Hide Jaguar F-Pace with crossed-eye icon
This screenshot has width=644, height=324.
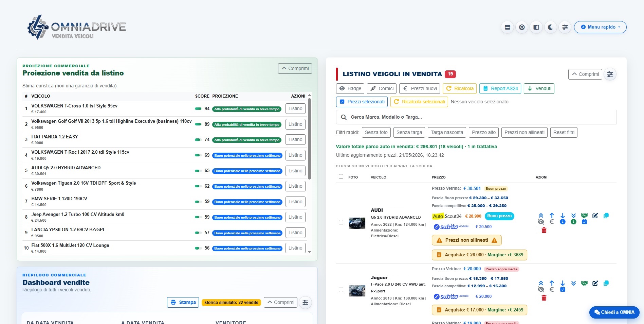click(x=541, y=290)
